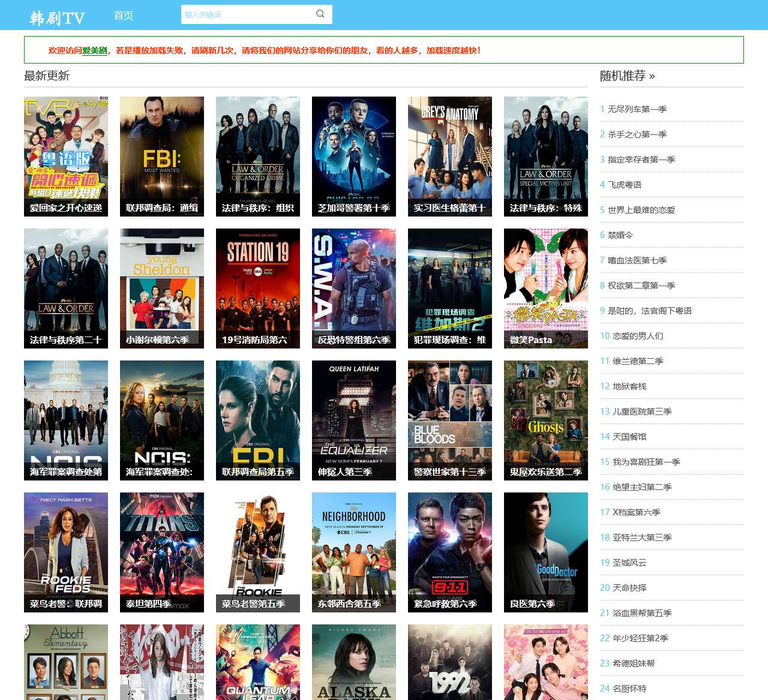
Task: Open Quantum Leap poster
Action: 258,662
